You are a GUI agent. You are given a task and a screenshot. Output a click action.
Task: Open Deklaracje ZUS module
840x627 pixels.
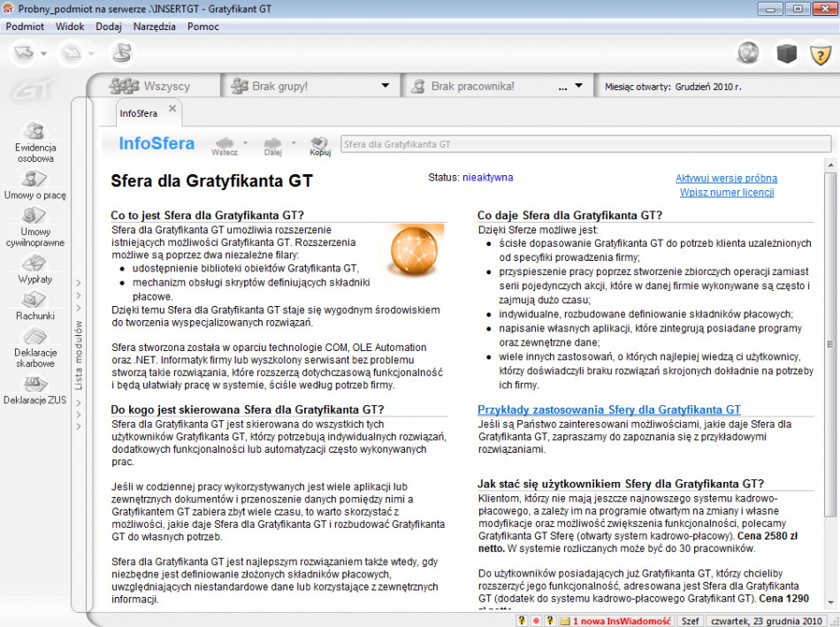click(34, 389)
